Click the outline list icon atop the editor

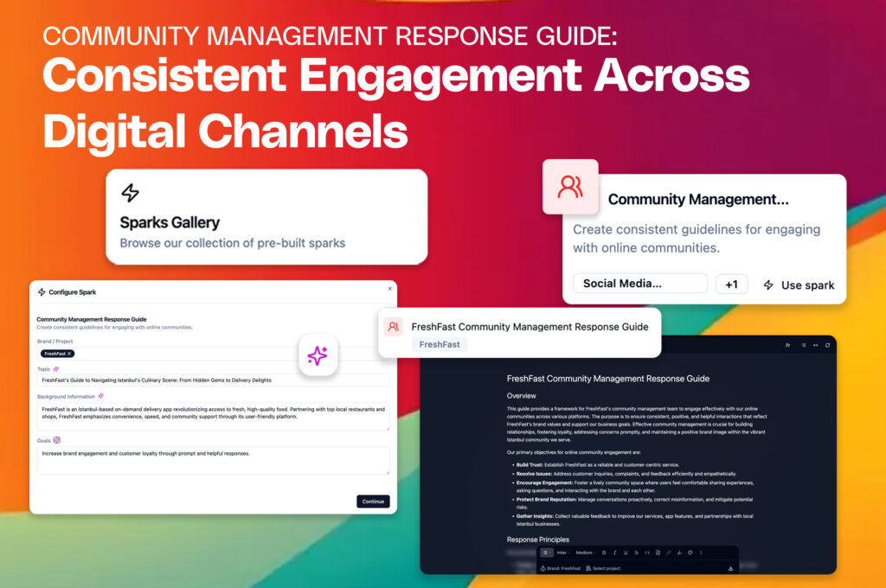(803, 345)
